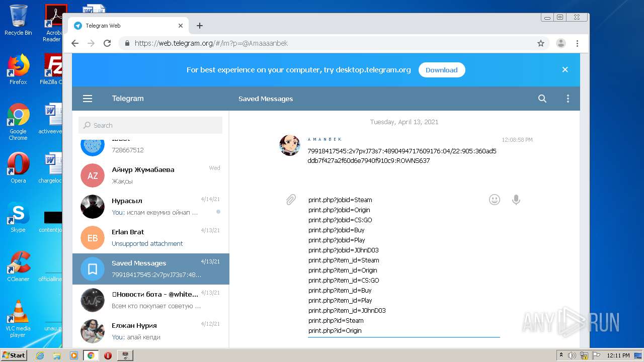Show hidden tray icons arrow

[x=561, y=355]
